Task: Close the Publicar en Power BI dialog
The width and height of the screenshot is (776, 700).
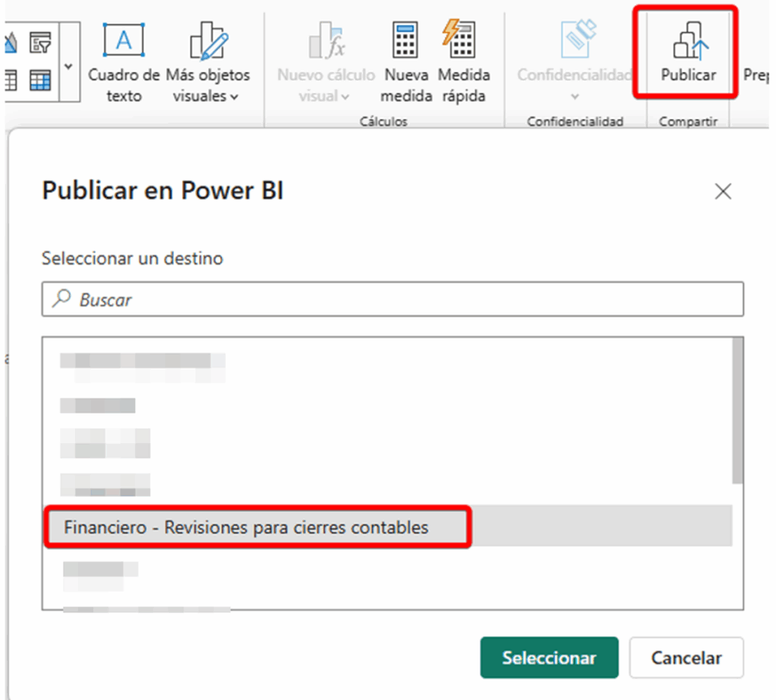Action: (x=722, y=191)
